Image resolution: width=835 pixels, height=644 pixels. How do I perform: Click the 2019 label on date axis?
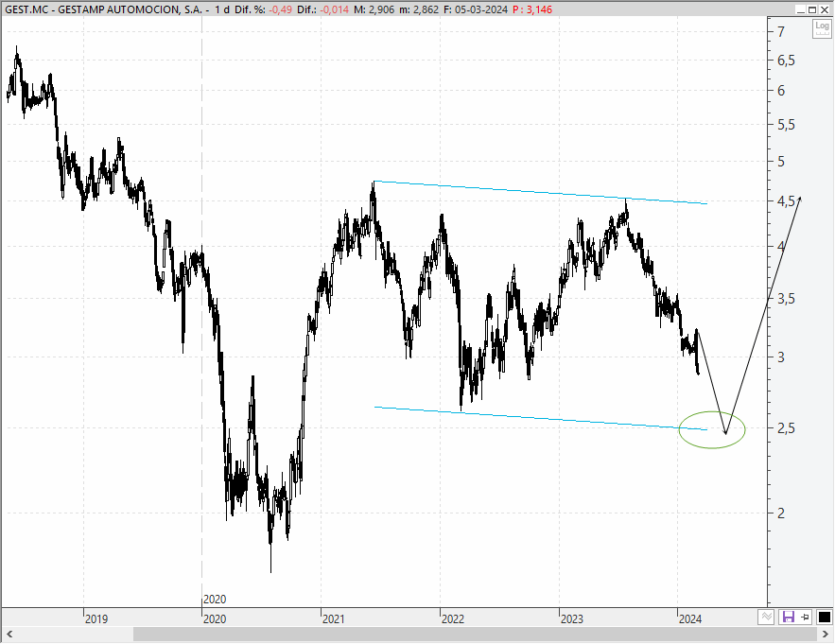tap(96, 619)
